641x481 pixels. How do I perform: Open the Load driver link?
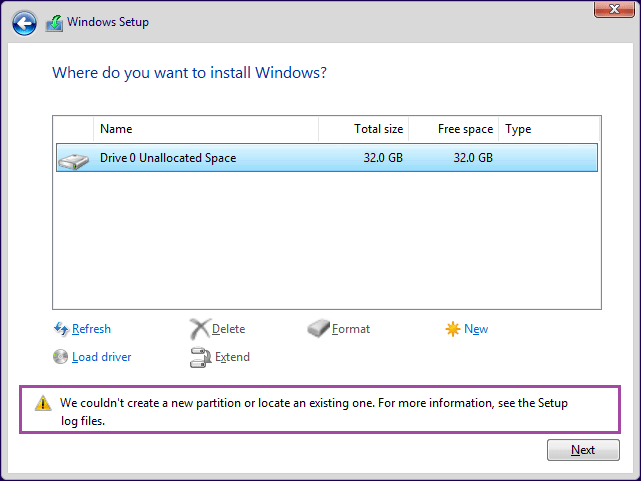(x=101, y=357)
